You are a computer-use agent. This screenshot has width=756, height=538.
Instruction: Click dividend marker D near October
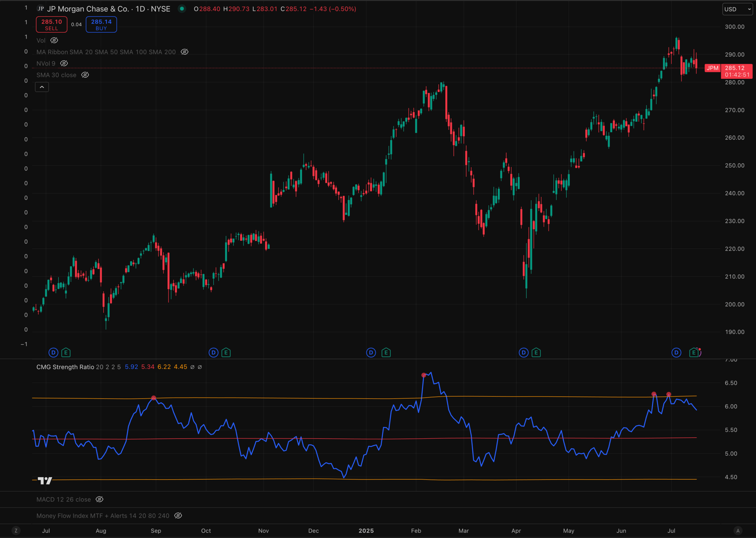pos(213,353)
